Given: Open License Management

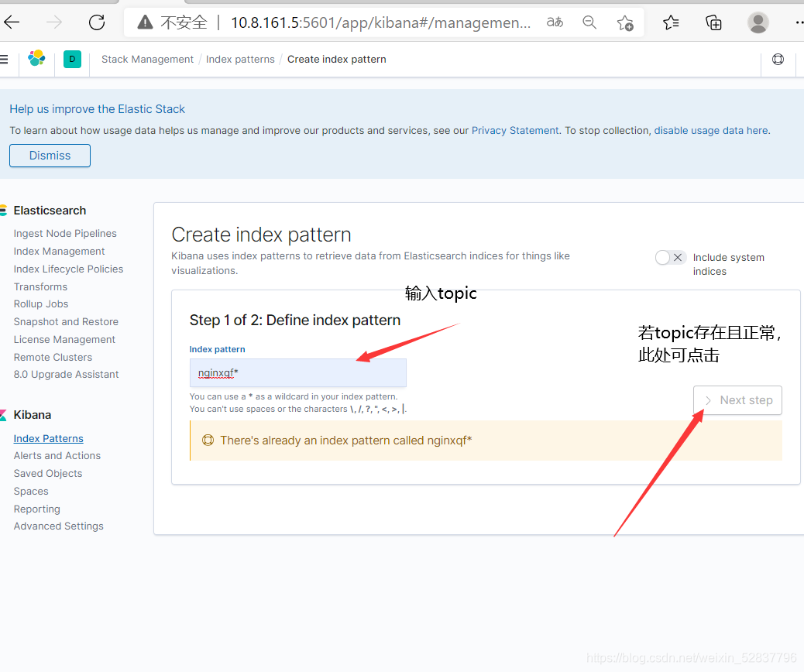Looking at the screenshot, I should [64, 339].
